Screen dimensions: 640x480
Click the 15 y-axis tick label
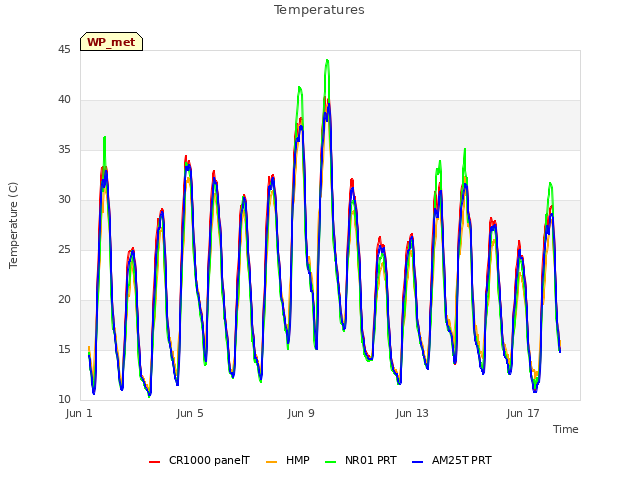[64, 349]
